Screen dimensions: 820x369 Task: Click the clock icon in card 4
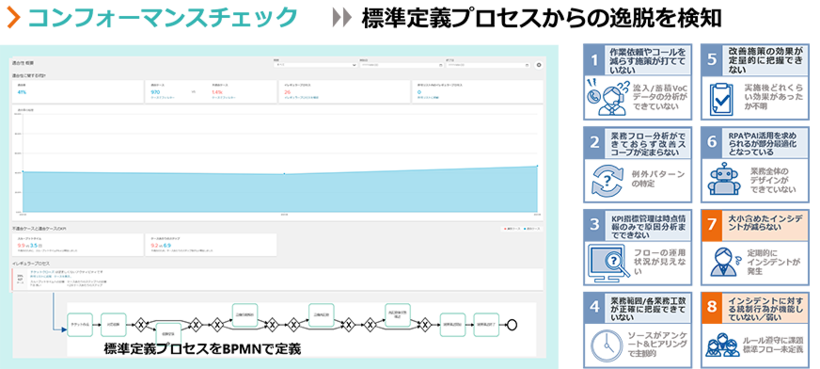click(608, 345)
